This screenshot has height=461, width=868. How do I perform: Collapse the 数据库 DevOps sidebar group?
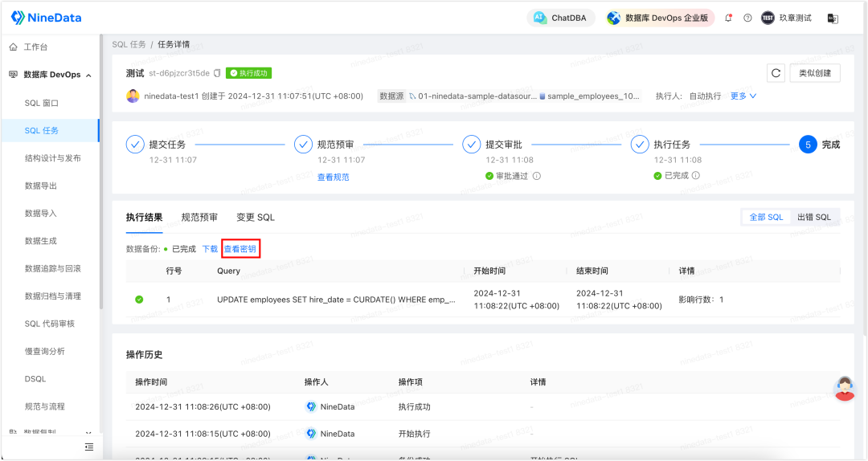[88, 75]
